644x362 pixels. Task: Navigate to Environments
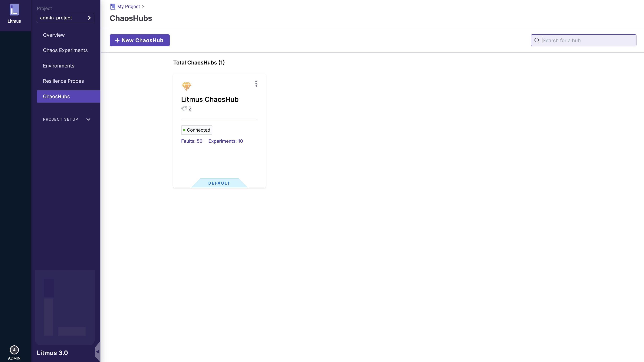tap(58, 66)
